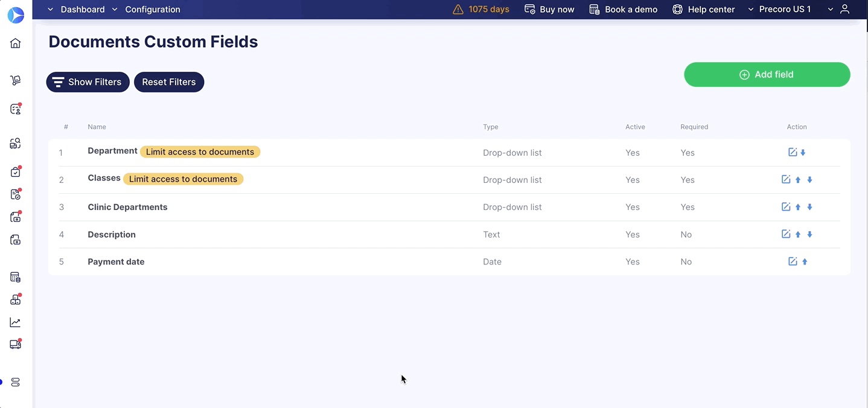This screenshot has width=868, height=408.
Task: Click the Documents Custom Fields heading
Action: click(153, 42)
